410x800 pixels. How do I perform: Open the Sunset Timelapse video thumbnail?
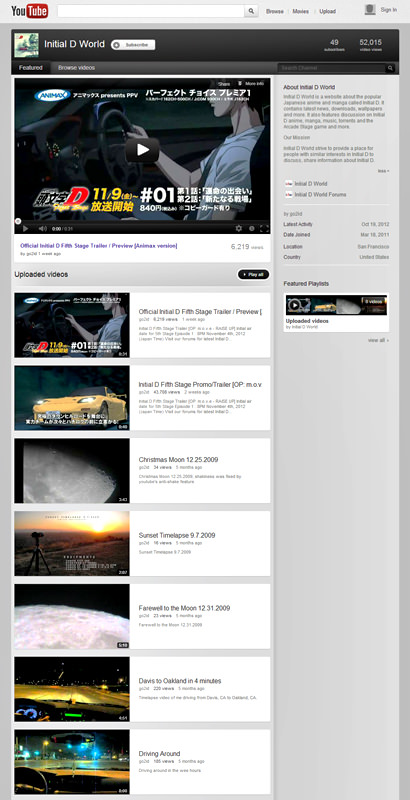(72, 543)
